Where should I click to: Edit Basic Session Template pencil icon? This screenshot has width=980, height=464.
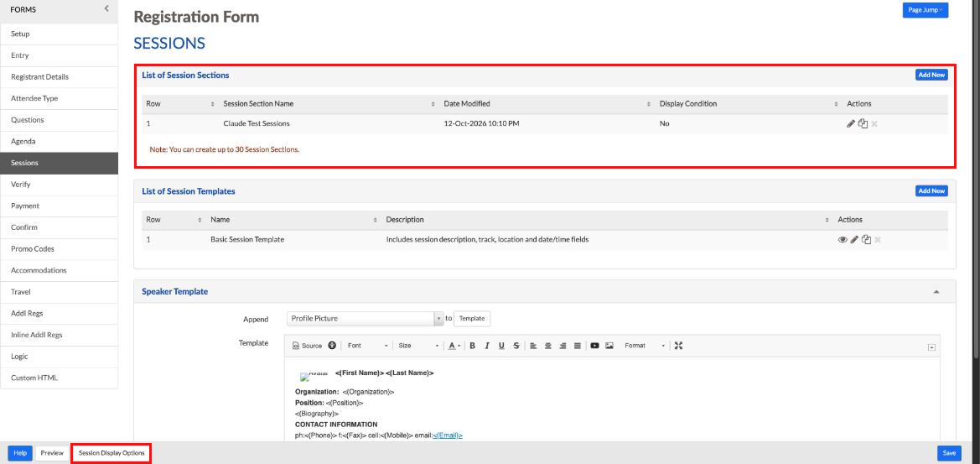854,239
